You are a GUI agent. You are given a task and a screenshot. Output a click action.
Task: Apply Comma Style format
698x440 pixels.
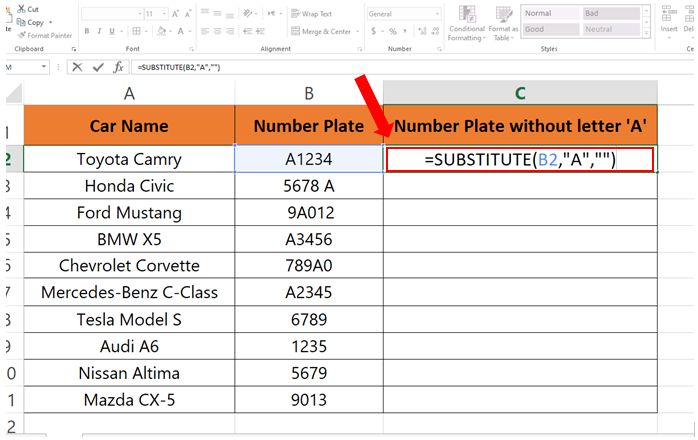click(405, 31)
